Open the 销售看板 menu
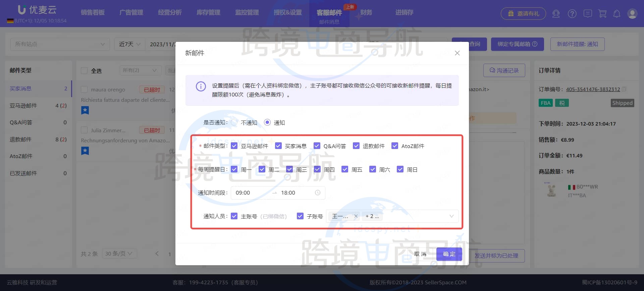 pos(93,12)
